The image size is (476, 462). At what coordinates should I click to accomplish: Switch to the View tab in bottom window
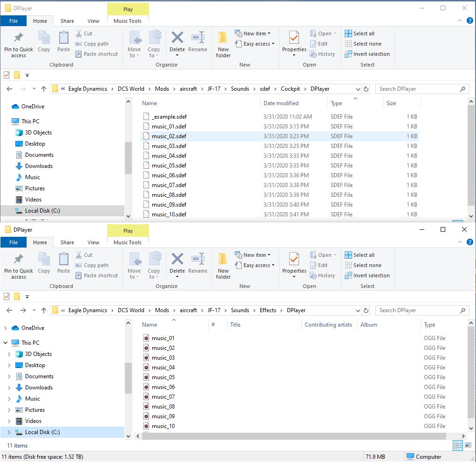click(x=93, y=242)
